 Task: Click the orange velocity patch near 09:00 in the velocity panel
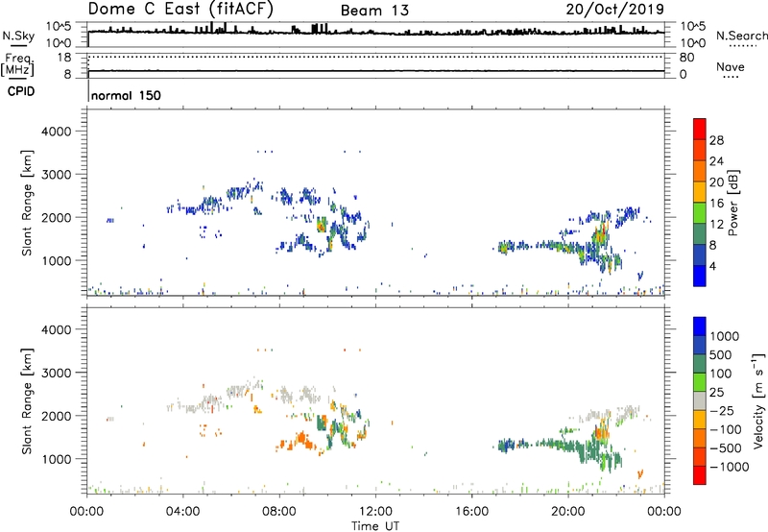(300, 438)
